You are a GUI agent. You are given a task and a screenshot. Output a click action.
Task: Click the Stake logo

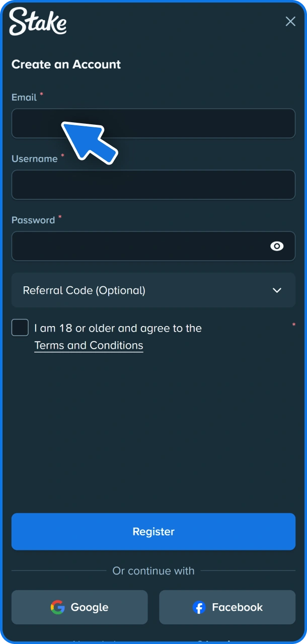click(x=38, y=22)
